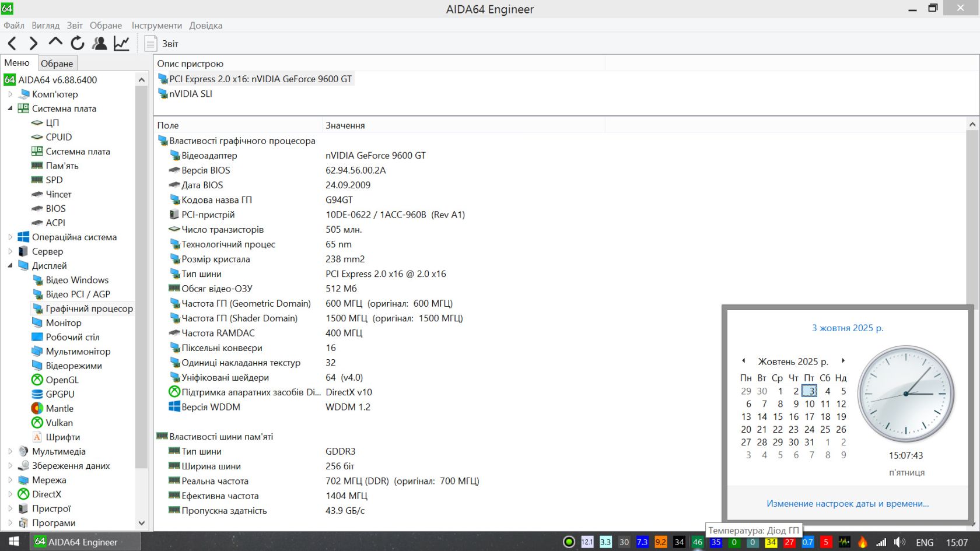This screenshot has height=551, width=980.
Task: Select October 15 in the calendar
Action: tap(778, 416)
